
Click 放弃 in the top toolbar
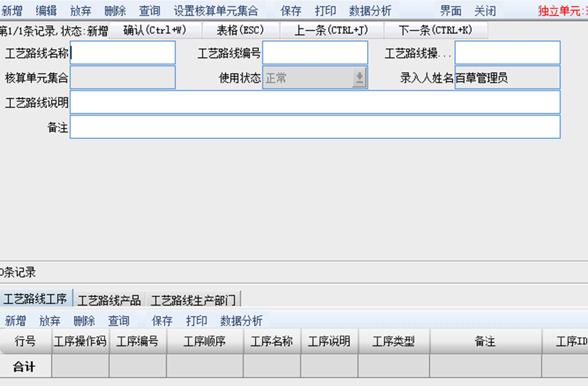(x=81, y=11)
